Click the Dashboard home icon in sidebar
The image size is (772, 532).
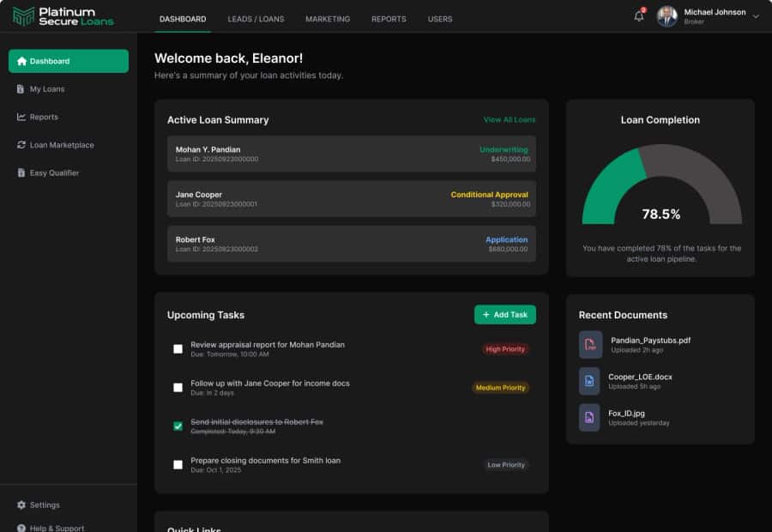21,61
